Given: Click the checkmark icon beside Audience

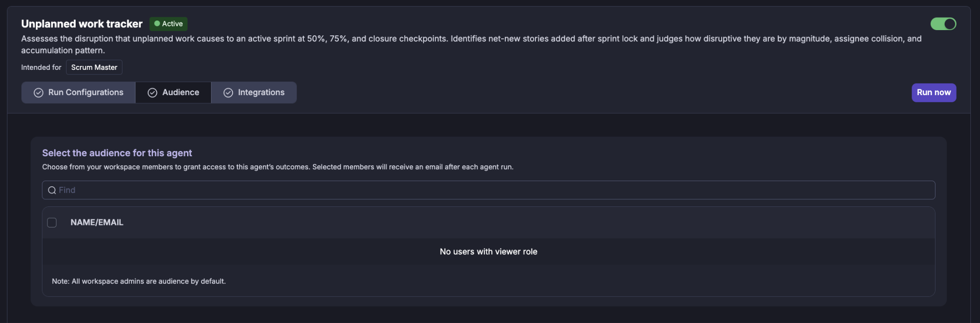Looking at the screenshot, I should tap(153, 93).
